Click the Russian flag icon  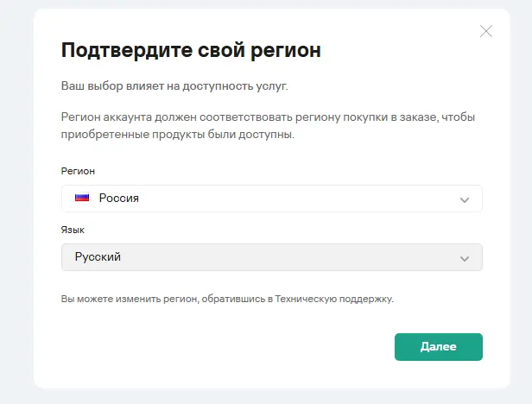tap(82, 198)
